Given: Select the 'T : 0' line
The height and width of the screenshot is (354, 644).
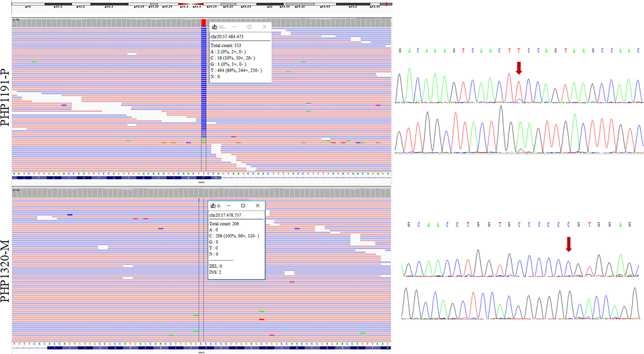Looking at the screenshot, I should pyautogui.click(x=213, y=248).
